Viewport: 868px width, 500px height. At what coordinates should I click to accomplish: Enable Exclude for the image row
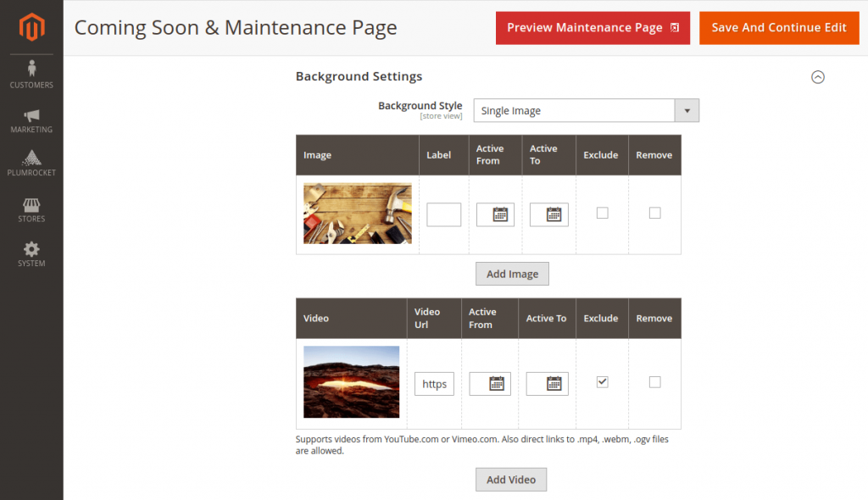point(602,213)
